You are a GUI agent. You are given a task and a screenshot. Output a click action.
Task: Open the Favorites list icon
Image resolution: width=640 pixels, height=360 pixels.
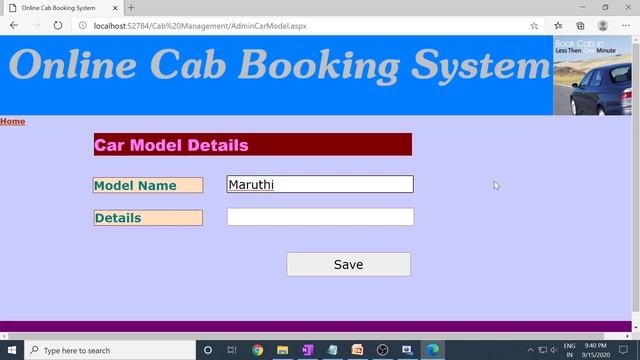(558, 26)
